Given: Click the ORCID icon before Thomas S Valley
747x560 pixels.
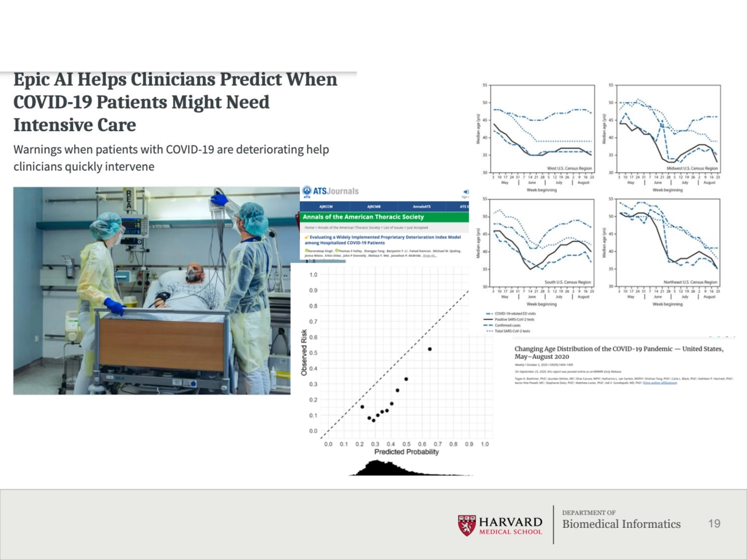Looking at the screenshot, I should point(337,251).
